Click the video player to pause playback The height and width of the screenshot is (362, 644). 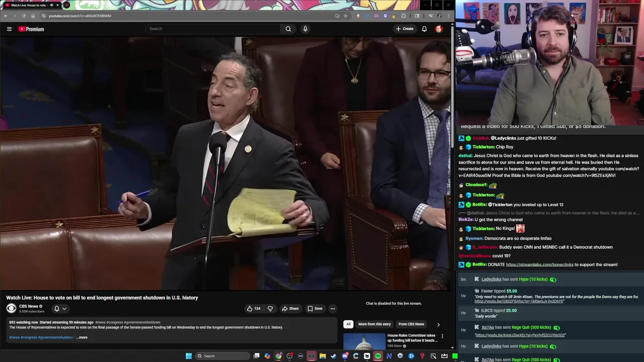tap(225, 163)
